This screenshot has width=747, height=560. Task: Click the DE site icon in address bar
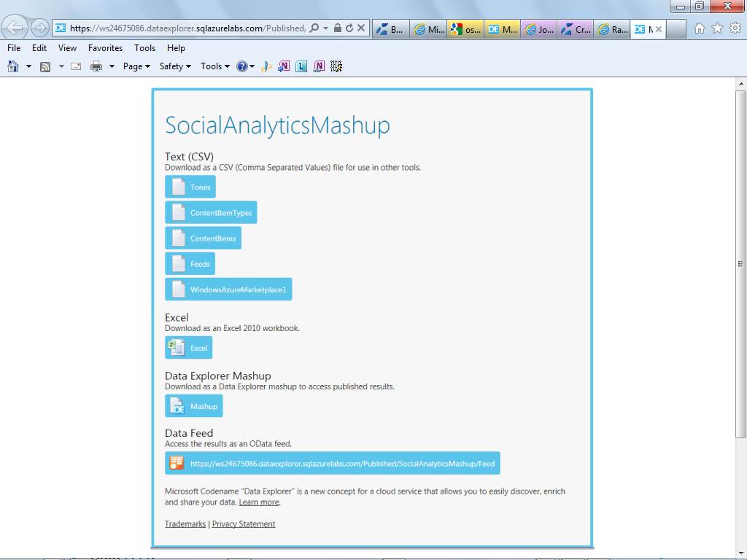click(x=61, y=28)
